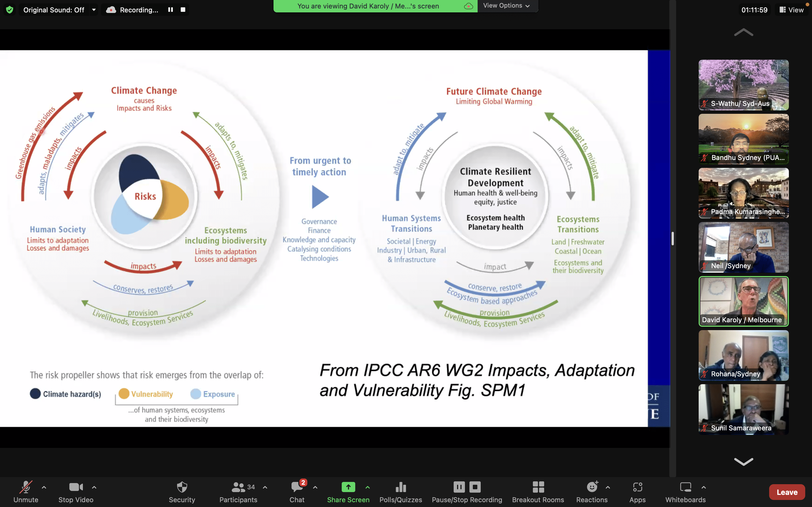Click the panel divider handle
Image resolution: width=812 pixels, height=507 pixels.
[x=672, y=238]
